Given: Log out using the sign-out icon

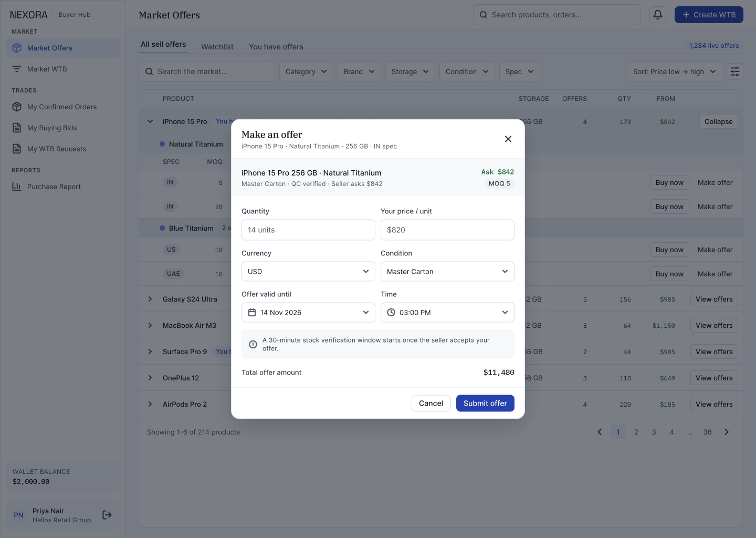Looking at the screenshot, I should click(x=107, y=515).
